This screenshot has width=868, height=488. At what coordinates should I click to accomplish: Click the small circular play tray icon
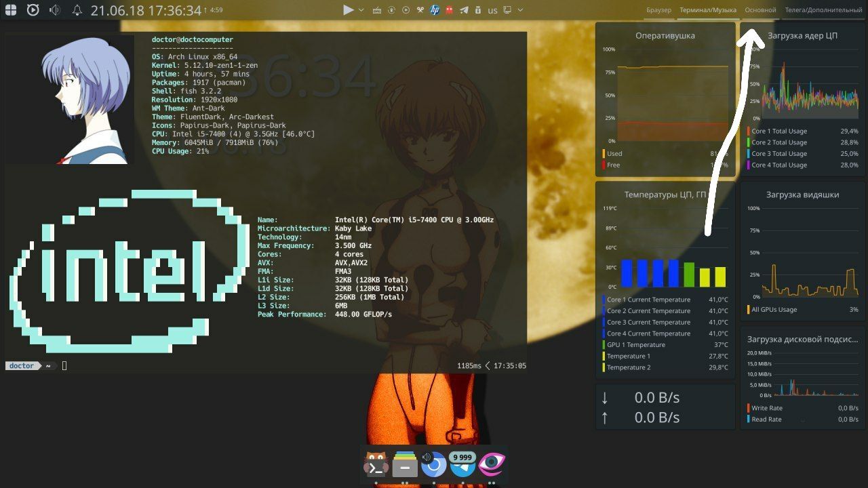(x=406, y=10)
